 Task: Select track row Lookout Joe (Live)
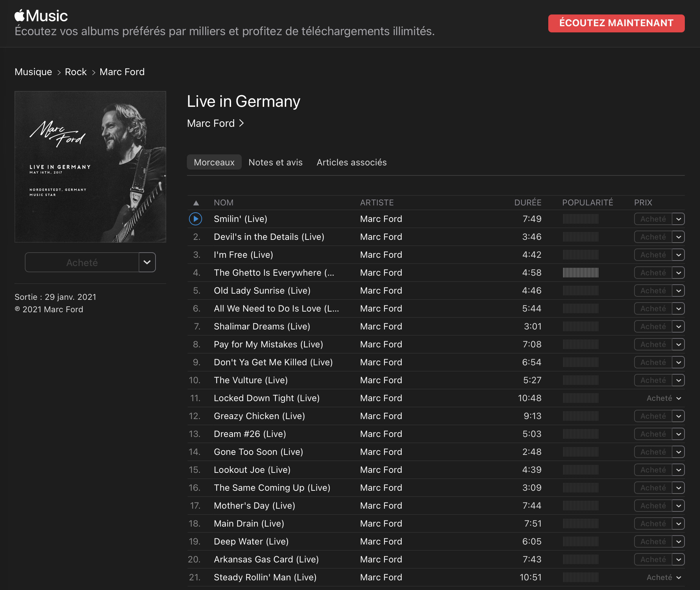pyautogui.click(x=436, y=470)
